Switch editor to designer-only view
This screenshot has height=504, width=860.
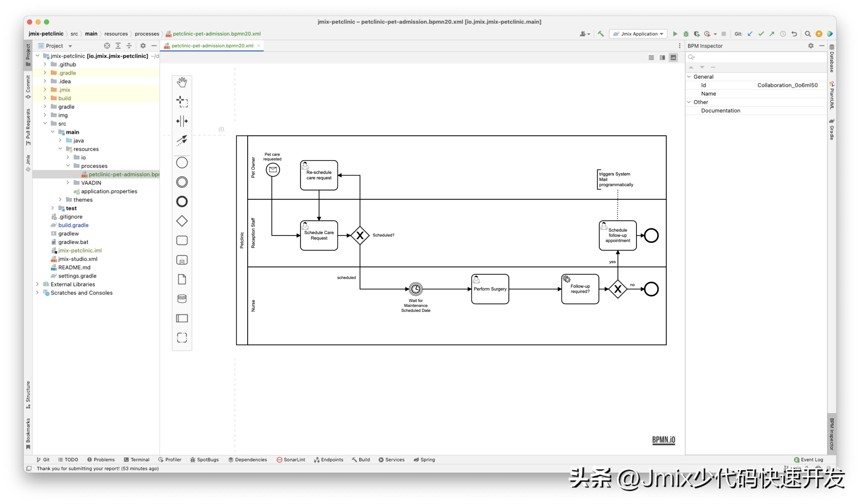[x=673, y=58]
